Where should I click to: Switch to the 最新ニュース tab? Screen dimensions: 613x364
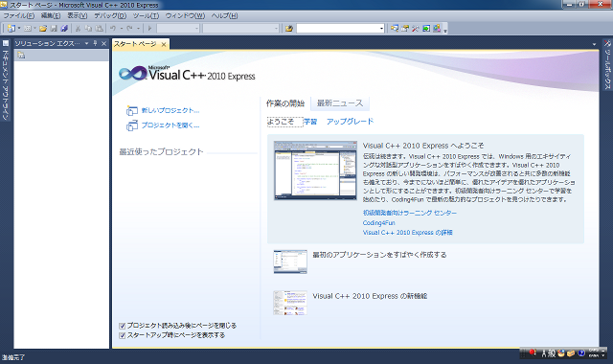pos(340,103)
